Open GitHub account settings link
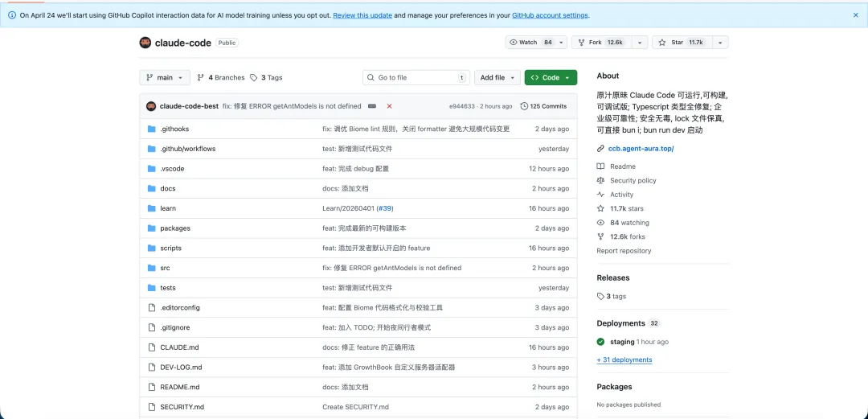Screen dimensions: 868x419 [x=551, y=15]
